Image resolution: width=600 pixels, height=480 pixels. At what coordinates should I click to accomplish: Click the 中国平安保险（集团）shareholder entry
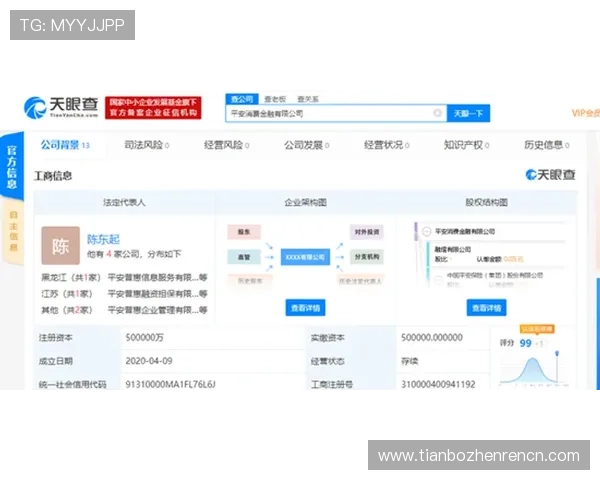pyautogui.click(x=495, y=275)
